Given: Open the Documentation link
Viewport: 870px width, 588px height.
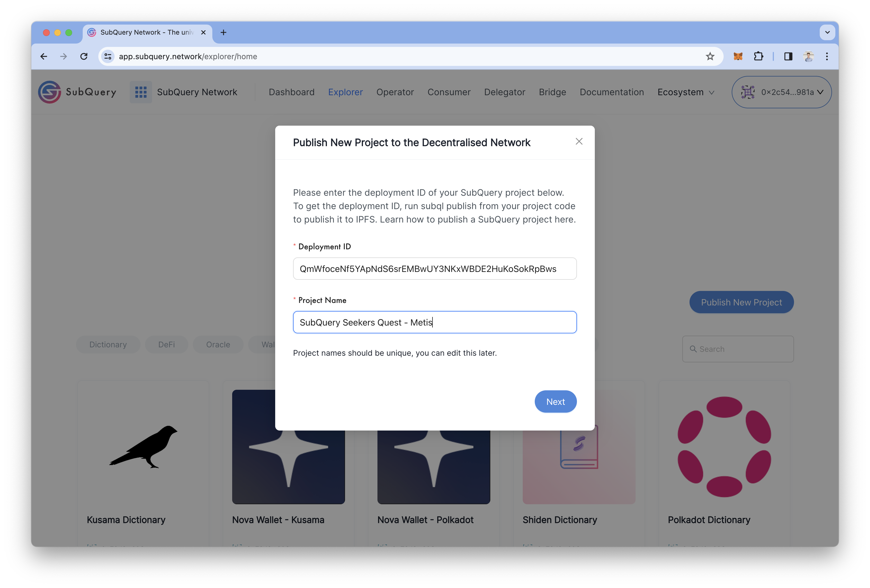Looking at the screenshot, I should (612, 92).
